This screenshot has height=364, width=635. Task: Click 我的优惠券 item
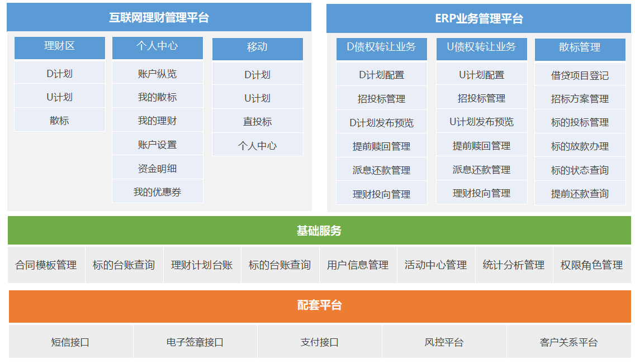[x=157, y=192]
